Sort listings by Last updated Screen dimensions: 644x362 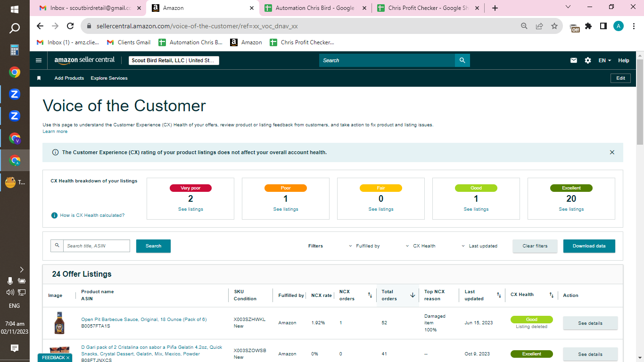(x=499, y=296)
